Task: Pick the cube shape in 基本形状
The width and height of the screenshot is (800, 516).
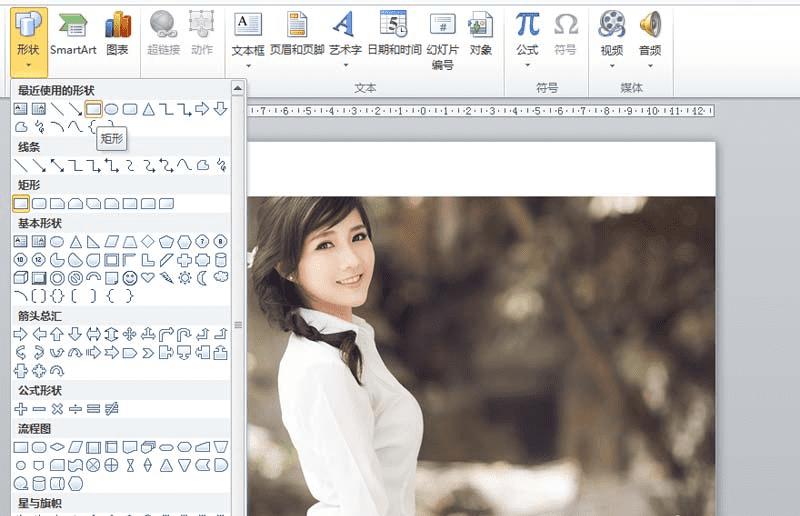Action: pos(20,278)
